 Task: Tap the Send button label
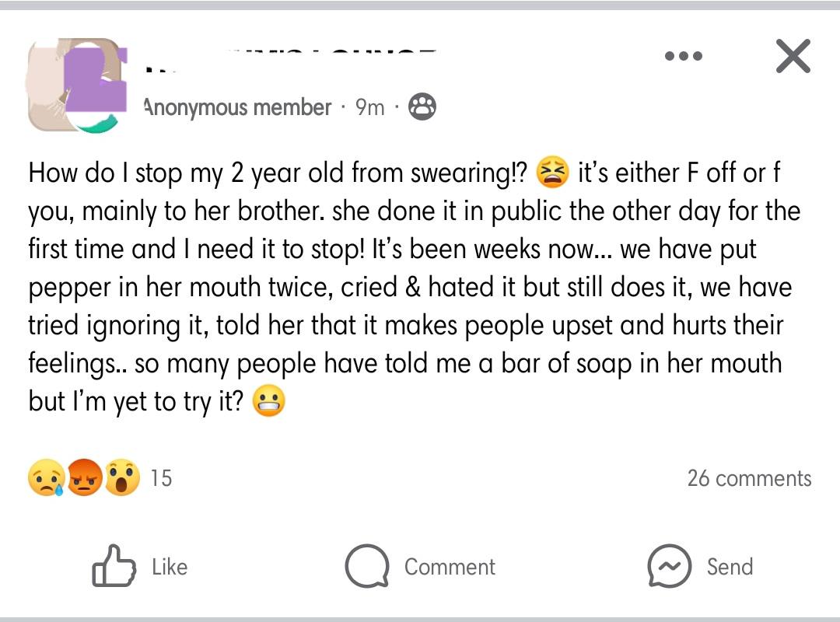point(730,567)
